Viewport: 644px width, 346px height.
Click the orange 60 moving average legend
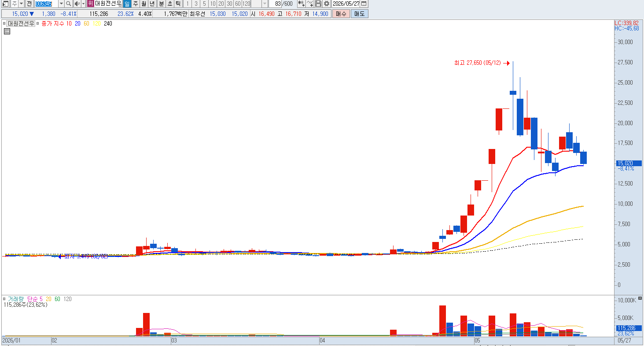(86, 24)
